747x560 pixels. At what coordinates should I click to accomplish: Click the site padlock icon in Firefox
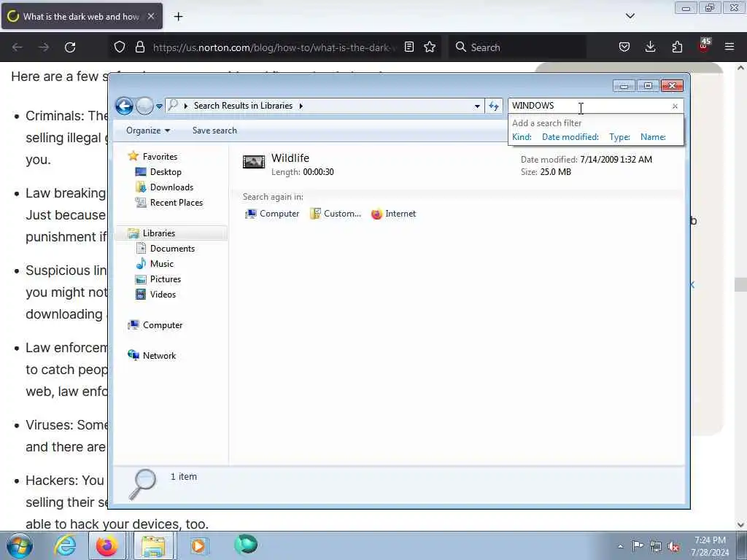(139, 47)
